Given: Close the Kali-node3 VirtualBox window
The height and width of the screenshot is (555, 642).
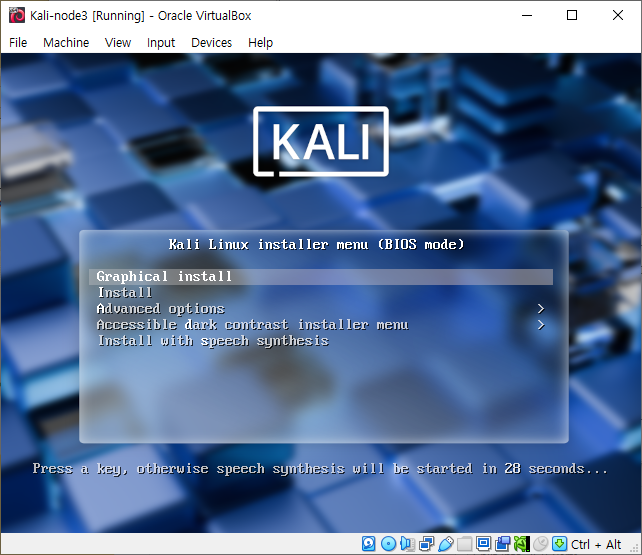Looking at the screenshot, I should point(618,16).
